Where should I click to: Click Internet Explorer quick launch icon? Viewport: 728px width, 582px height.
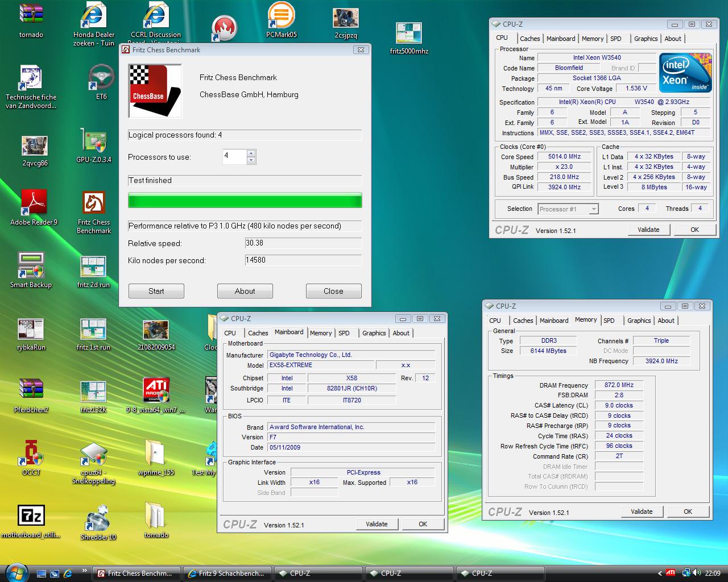[x=68, y=573]
